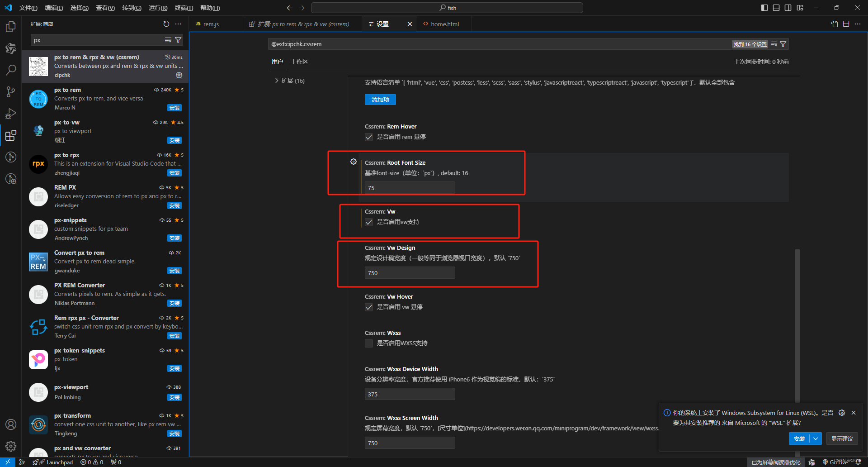Select REM PX extension in list
This screenshot has width=868, height=467.
pos(105,196)
